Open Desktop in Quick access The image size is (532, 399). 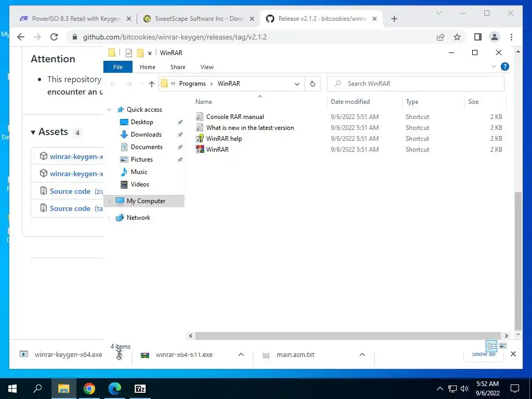pyautogui.click(x=142, y=122)
